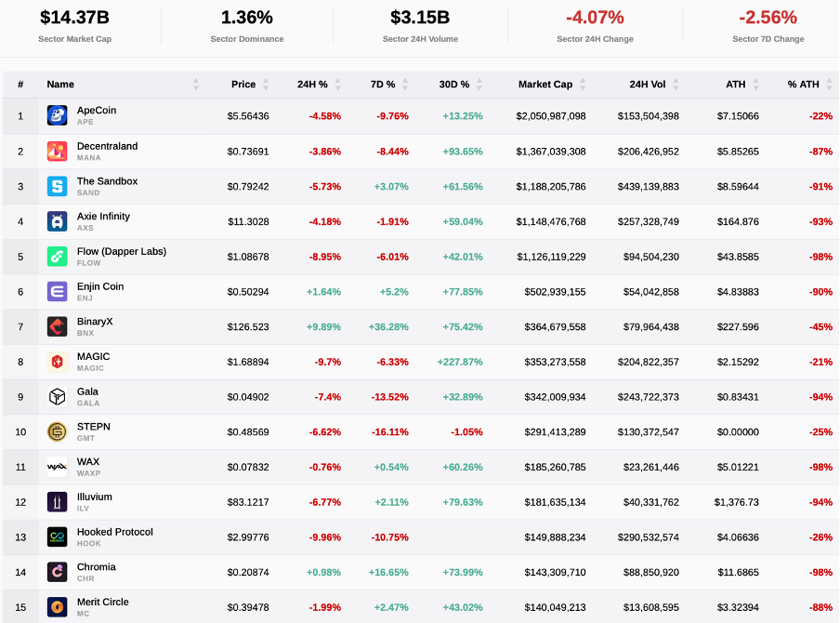The height and width of the screenshot is (623, 840).
Task: Click the ApeCoin logo icon
Action: click(57, 116)
